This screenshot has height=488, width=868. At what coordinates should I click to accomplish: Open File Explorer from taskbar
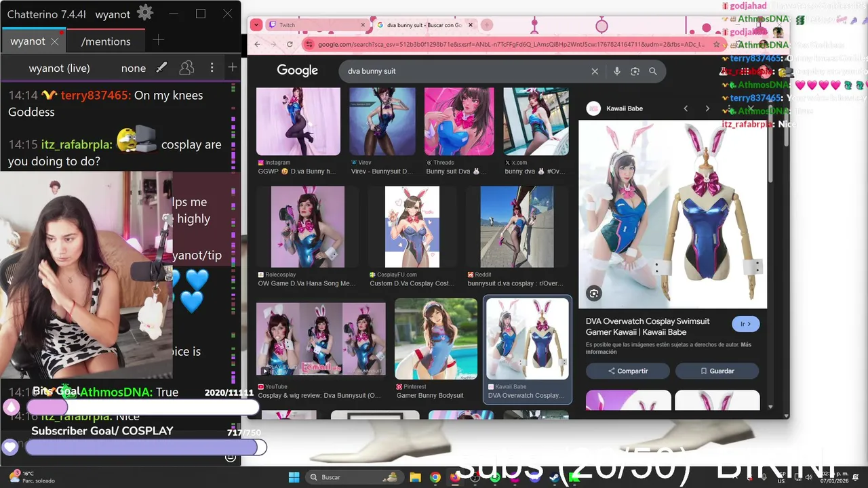pos(415,477)
